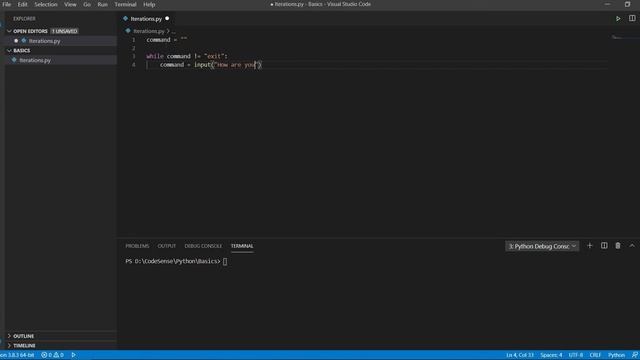Click errors and warnings status indicator
This screenshot has height=360, width=640.
pyautogui.click(x=53, y=355)
